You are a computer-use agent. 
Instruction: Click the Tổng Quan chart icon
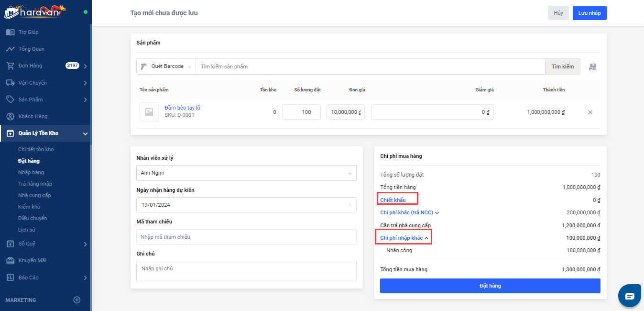click(10, 49)
